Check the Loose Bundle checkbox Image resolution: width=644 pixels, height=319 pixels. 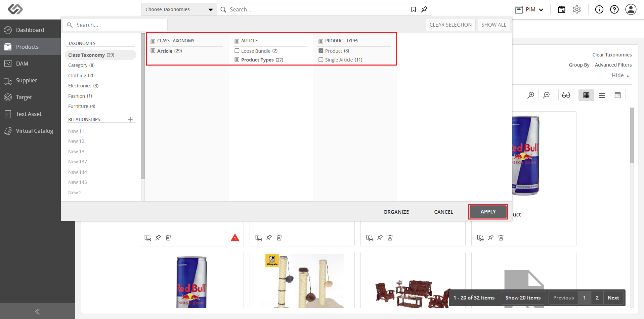click(x=237, y=51)
